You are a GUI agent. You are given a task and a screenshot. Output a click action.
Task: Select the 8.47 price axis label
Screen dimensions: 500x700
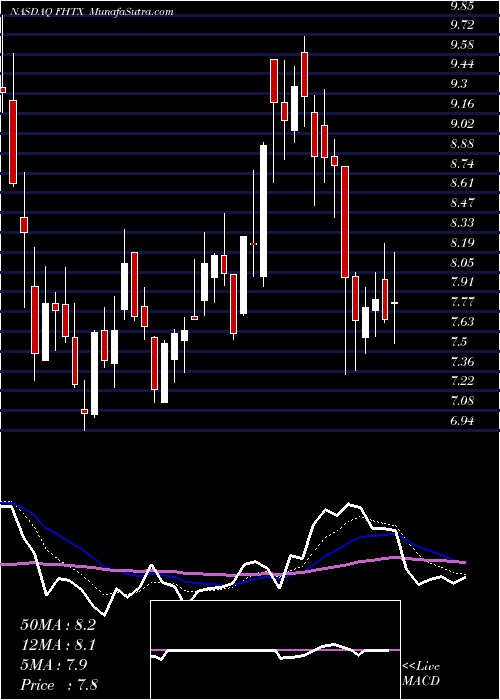point(461,203)
